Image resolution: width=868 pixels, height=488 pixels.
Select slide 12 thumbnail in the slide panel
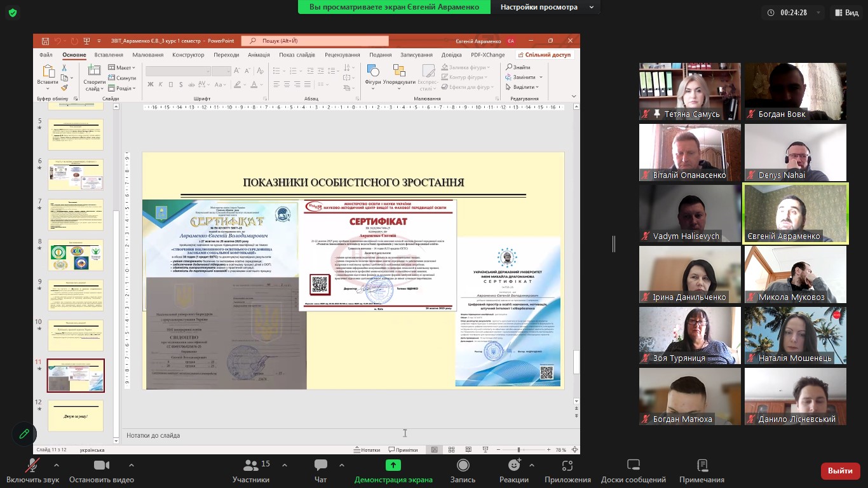tap(76, 416)
